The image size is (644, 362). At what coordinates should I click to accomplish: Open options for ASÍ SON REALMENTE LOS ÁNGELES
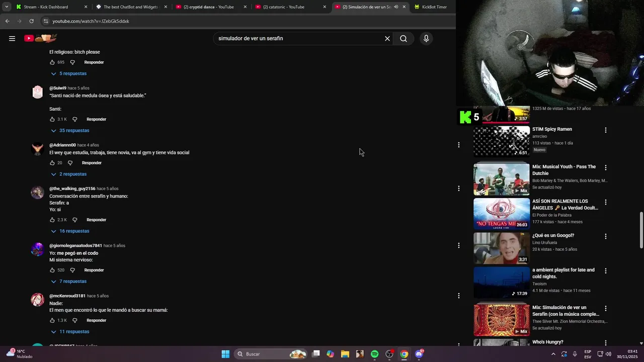(x=605, y=202)
